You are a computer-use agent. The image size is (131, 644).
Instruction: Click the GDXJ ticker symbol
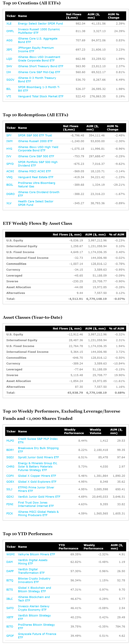click(10, 496)
